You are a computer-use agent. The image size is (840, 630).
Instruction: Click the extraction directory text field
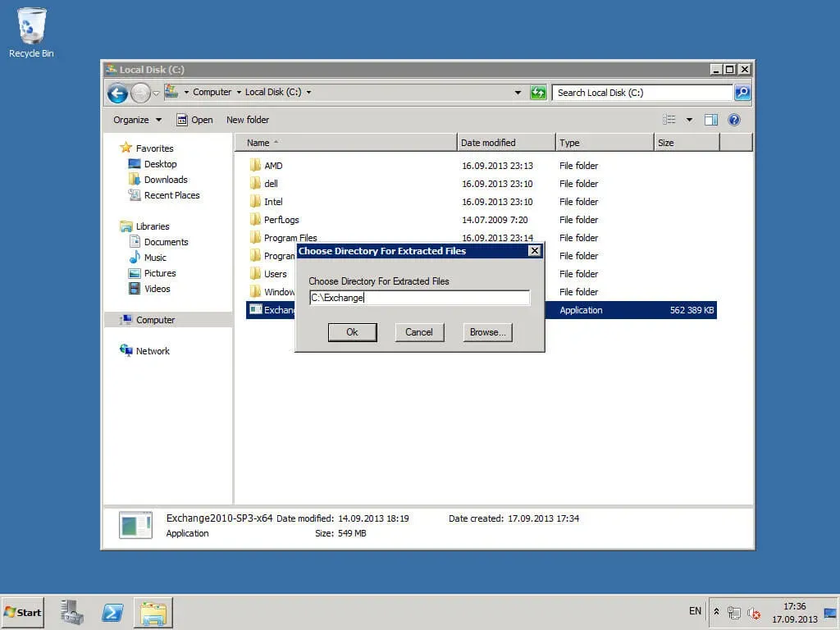[419, 298]
